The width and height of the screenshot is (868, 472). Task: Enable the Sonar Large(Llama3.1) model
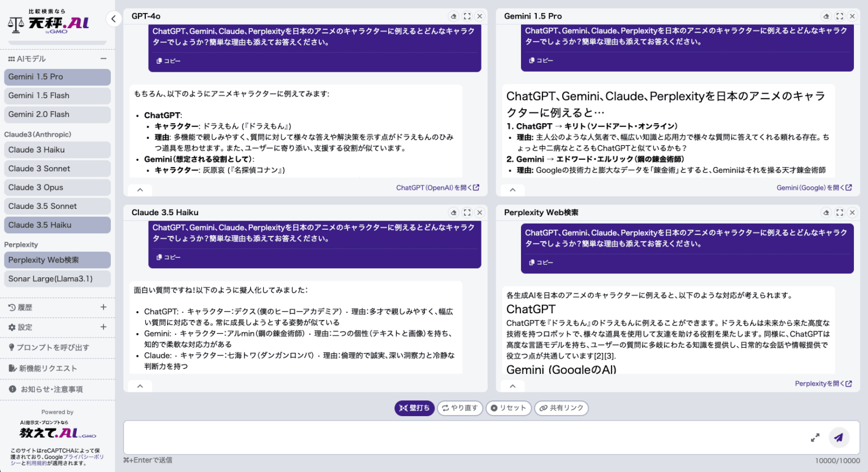(x=57, y=278)
